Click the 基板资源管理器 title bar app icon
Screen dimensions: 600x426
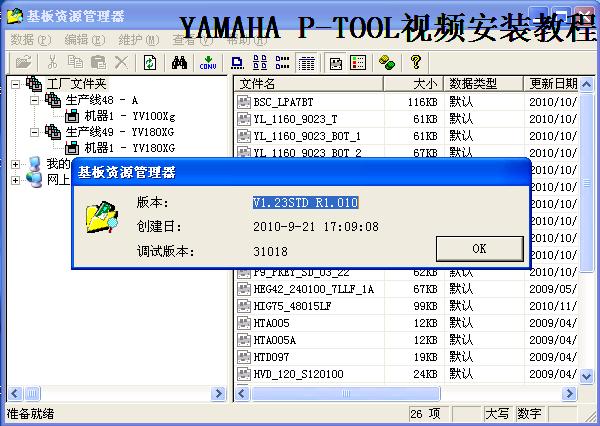click(x=15, y=16)
